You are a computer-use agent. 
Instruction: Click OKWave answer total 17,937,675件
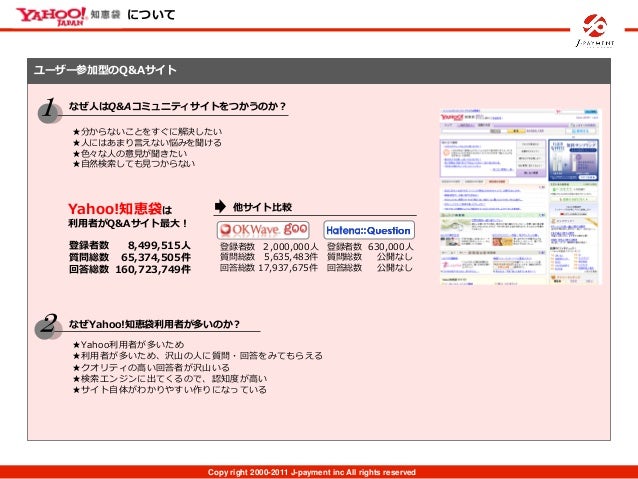[x=288, y=267]
